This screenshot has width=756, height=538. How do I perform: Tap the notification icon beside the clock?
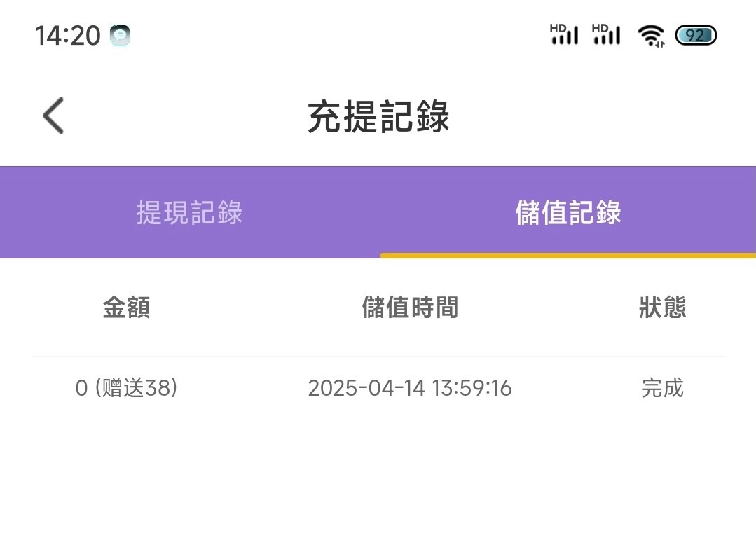click(x=120, y=35)
